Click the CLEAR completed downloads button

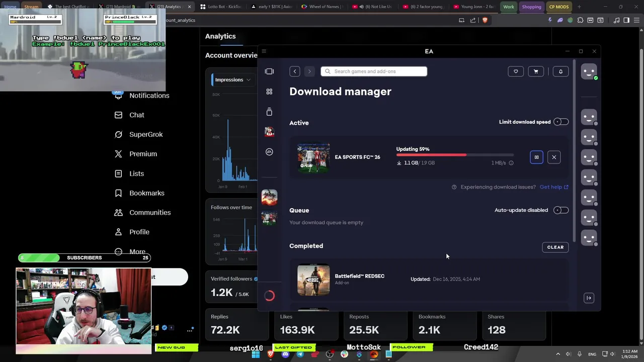[x=555, y=247]
